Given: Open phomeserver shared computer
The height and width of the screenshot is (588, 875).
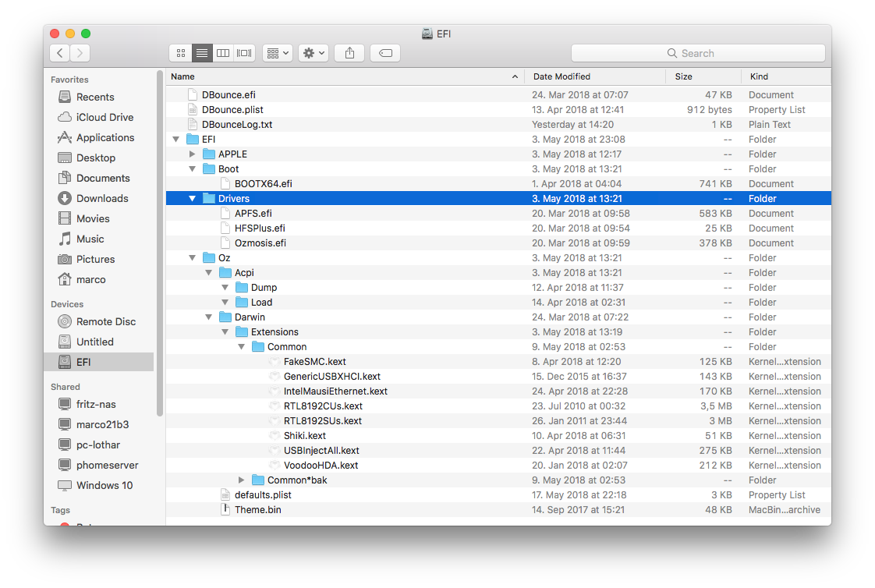Looking at the screenshot, I should pos(97,465).
